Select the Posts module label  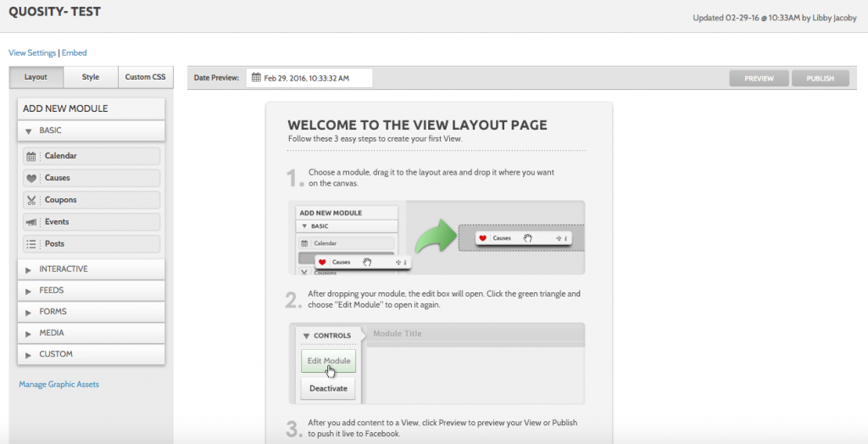(55, 244)
